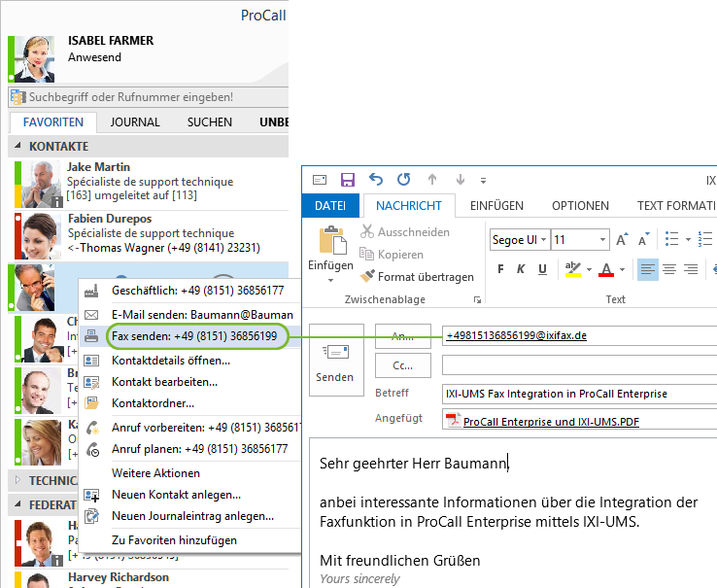Click fax recipient address +49815136856199@ixifax.de
This screenshot has width=717, height=588.
pyautogui.click(x=517, y=335)
